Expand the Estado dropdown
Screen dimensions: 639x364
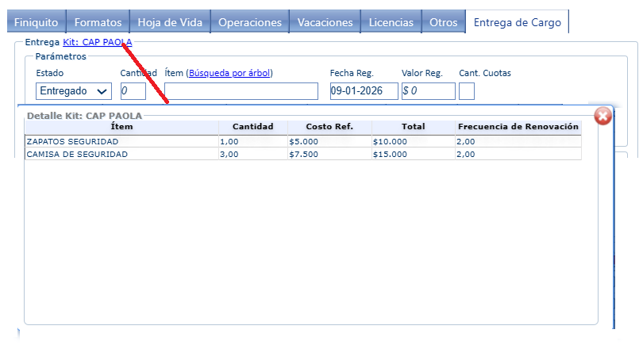tap(75, 91)
